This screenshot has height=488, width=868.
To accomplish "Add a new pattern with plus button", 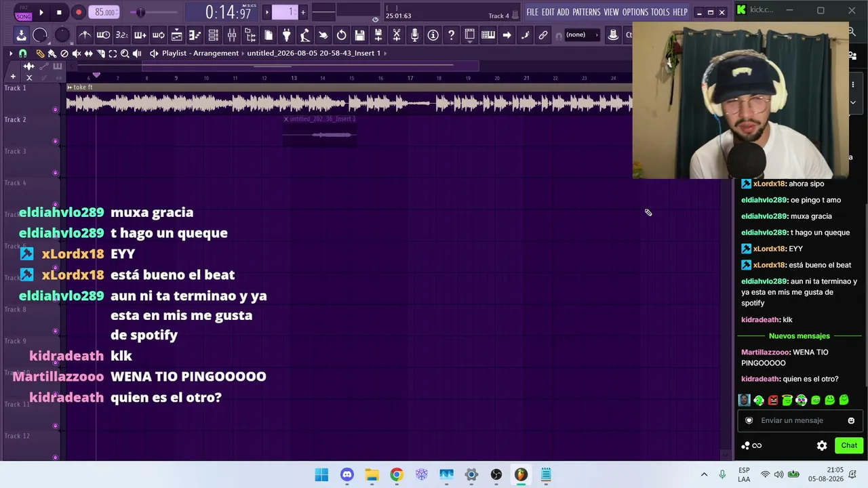I will (x=303, y=12).
